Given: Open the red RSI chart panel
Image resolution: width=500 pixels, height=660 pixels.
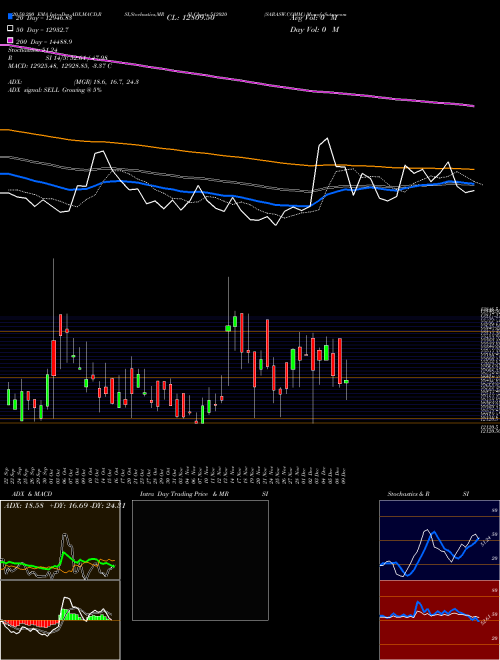Looking at the screenshot, I should pyautogui.click(x=439, y=620).
